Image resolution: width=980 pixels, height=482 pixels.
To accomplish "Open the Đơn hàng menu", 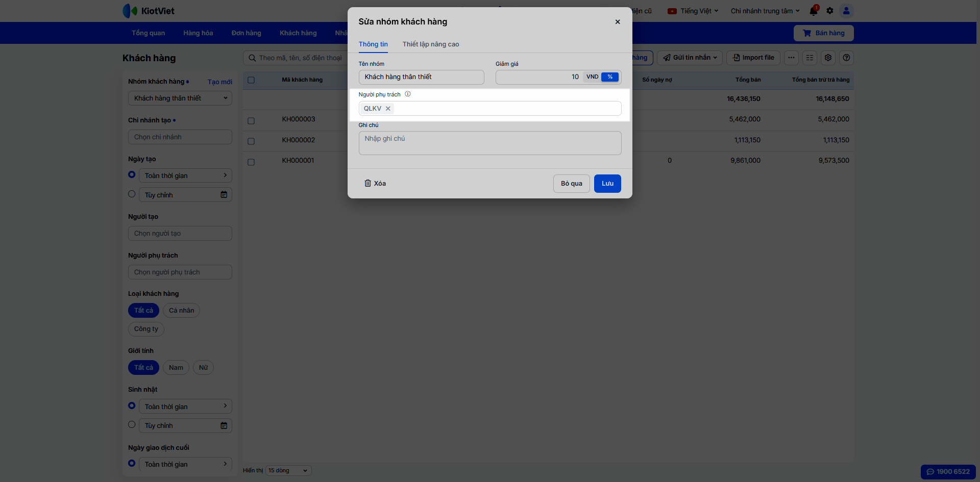I will 247,33.
